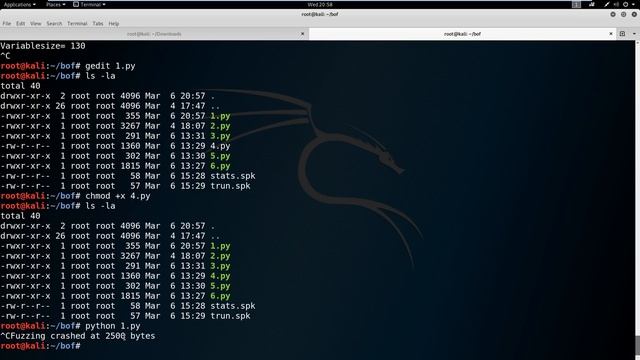This screenshot has height=360, width=640.
Task: Switch to the root@kali: ~/Downloads tab
Action: pos(154,34)
